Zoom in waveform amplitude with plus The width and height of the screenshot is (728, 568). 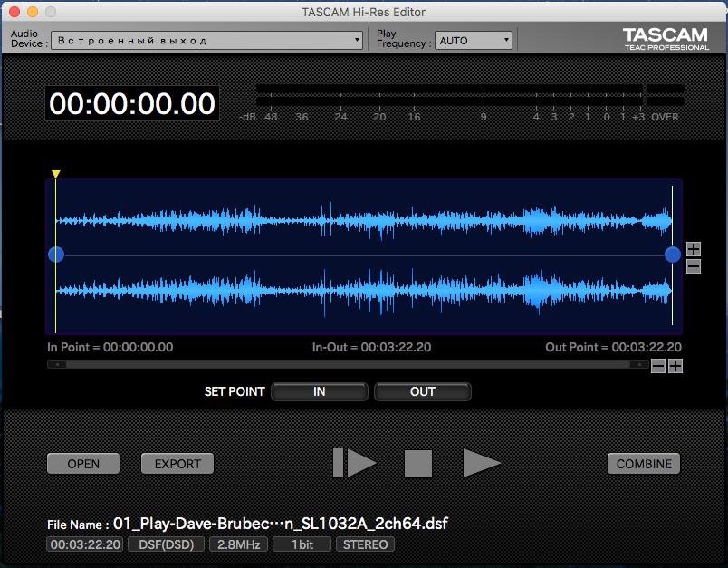tap(694, 249)
